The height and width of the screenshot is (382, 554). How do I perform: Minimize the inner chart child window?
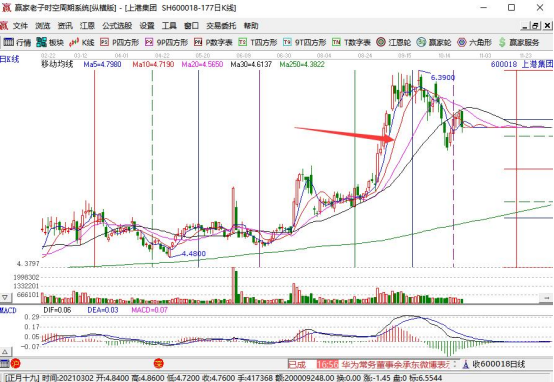[x=525, y=25]
